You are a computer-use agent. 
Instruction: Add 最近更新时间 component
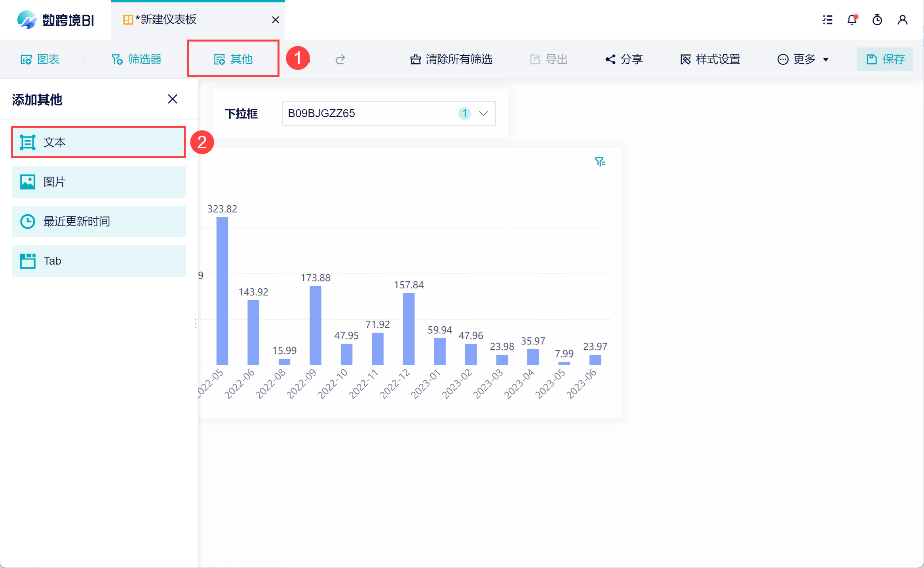point(99,222)
